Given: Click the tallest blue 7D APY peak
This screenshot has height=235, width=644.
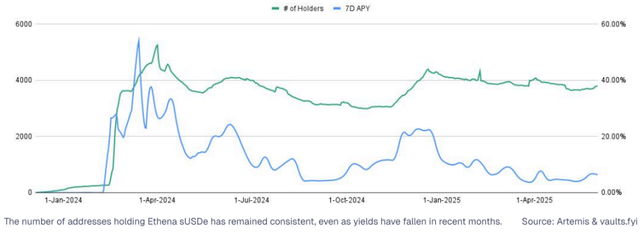Looking at the screenshot, I should tap(138, 39).
